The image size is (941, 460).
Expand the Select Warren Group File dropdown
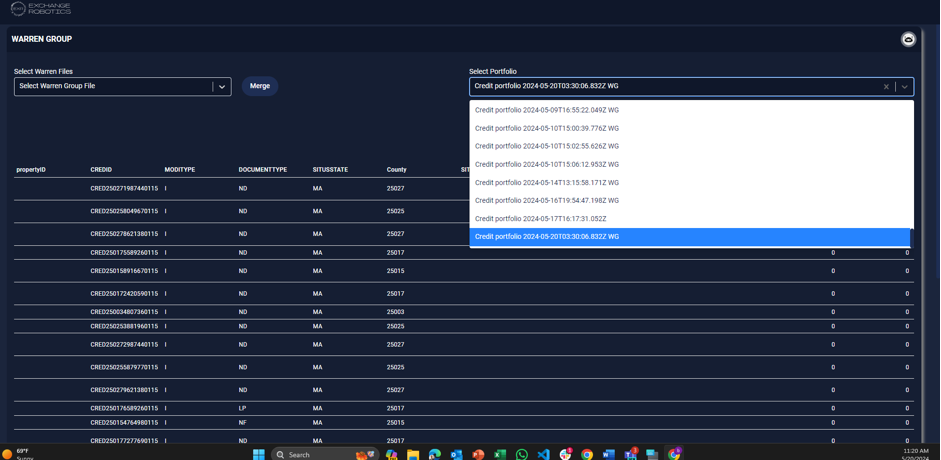[222, 87]
